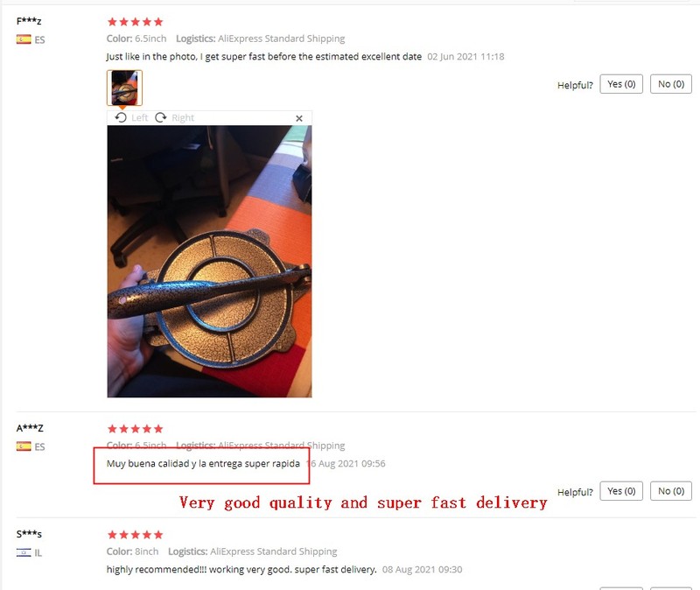Mark F***z's review as helpful with Yes (0)
This screenshot has width=700, height=590.
pos(621,84)
